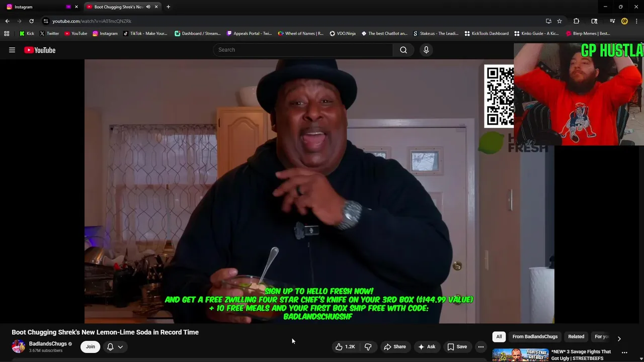Open the YouTube hamburger guide menu

(x=12, y=50)
